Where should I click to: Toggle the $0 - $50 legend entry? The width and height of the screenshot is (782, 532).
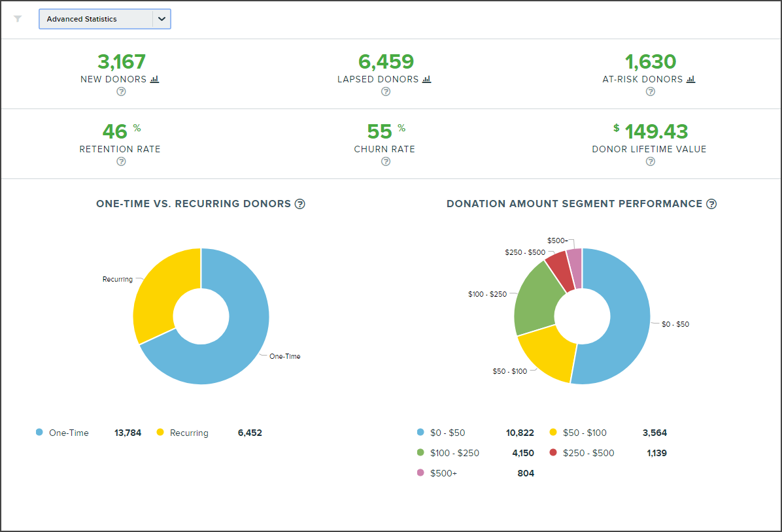pyautogui.click(x=447, y=433)
